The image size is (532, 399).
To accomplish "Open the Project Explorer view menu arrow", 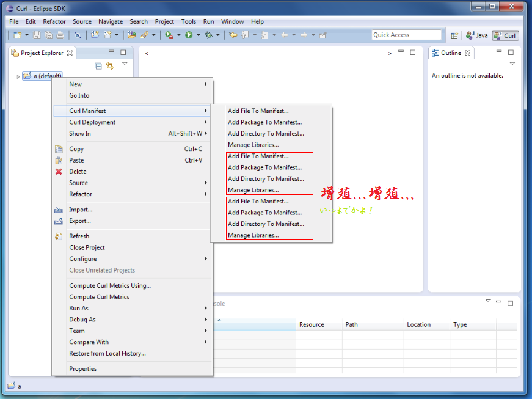I will pyautogui.click(x=125, y=64).
